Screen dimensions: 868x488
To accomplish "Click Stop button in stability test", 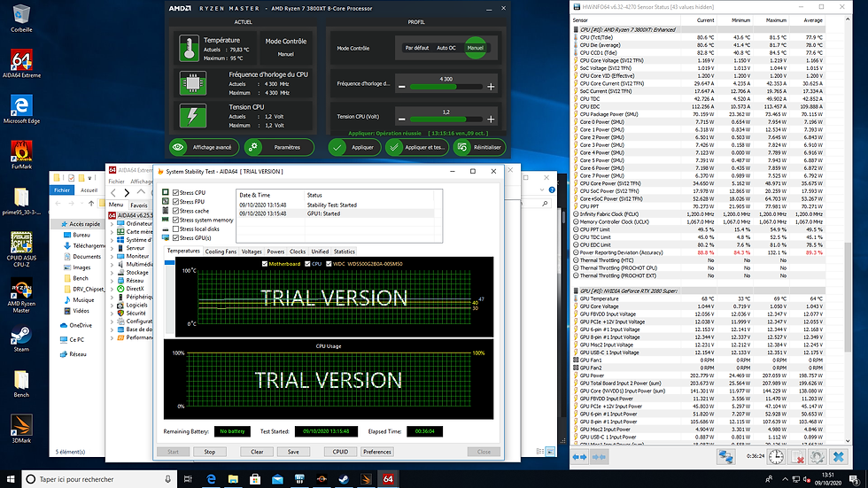I will (209, 452).
